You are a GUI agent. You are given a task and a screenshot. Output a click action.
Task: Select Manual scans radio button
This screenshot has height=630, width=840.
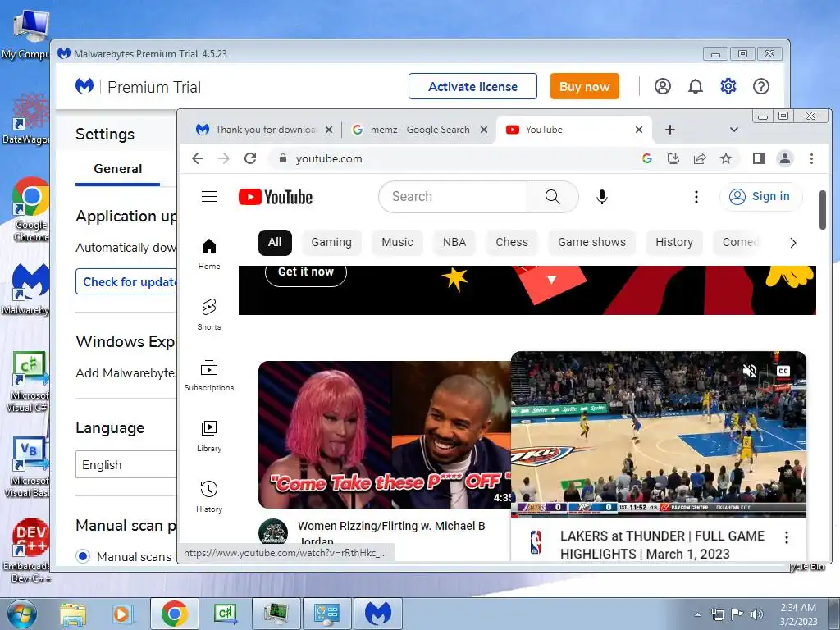click(83, 556)
